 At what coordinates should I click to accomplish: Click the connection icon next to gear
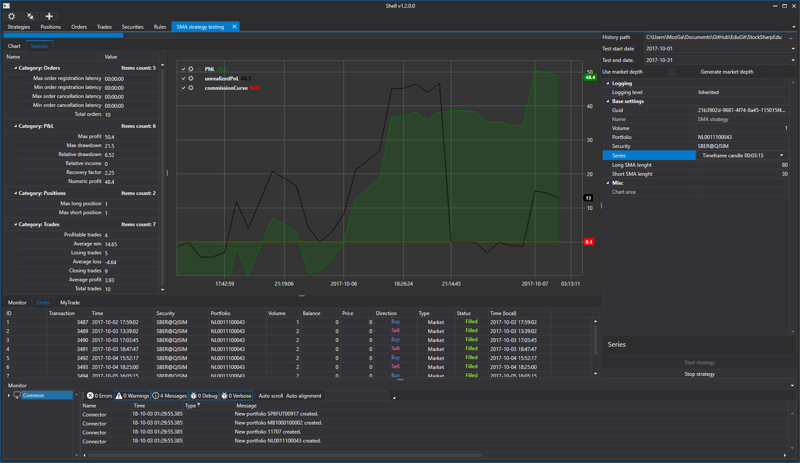[x=30, y=16]
